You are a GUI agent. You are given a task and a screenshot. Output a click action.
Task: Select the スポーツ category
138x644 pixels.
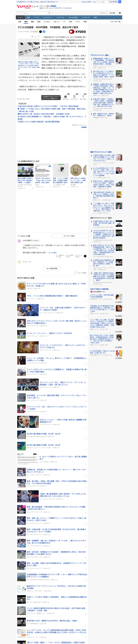click(56, 22)
